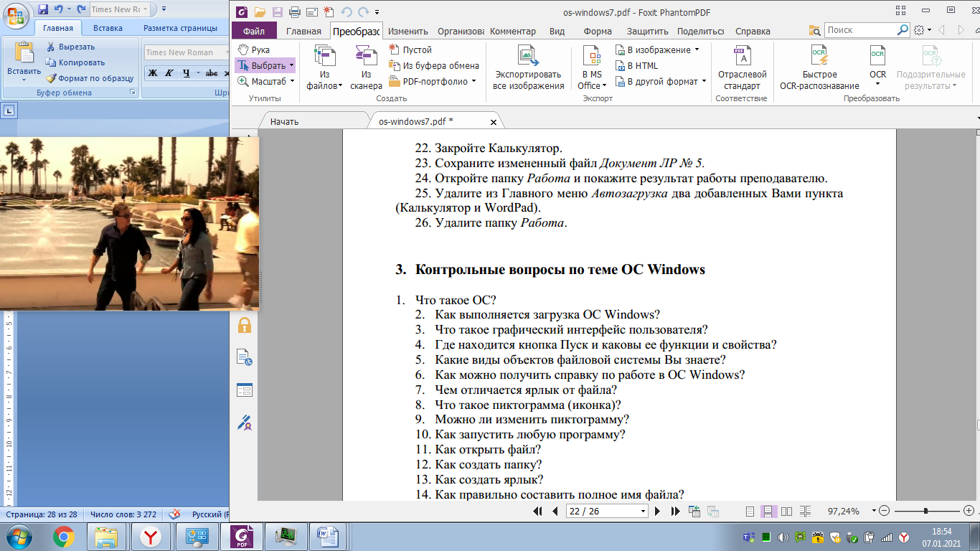Click the Foxit quick-access Redo arrow

click(364, 11)
